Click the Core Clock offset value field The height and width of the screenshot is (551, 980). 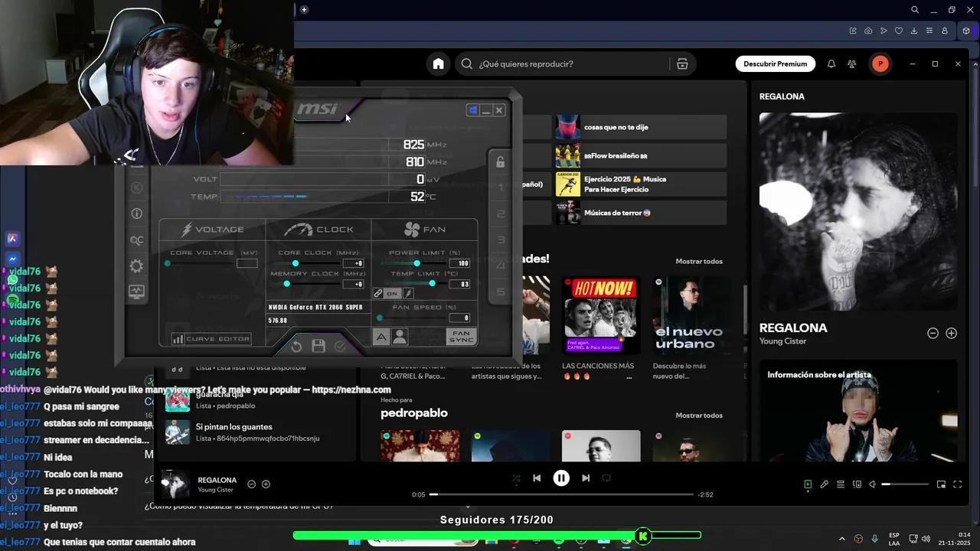coord(354,263)
